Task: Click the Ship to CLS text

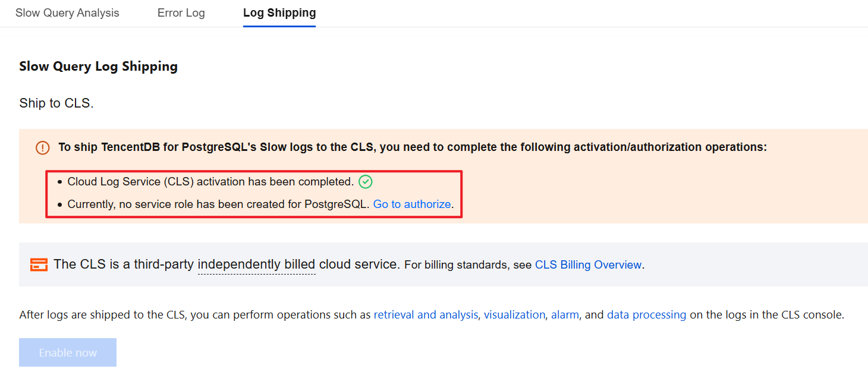Action: pyautogui.click(x=56, y=103)
